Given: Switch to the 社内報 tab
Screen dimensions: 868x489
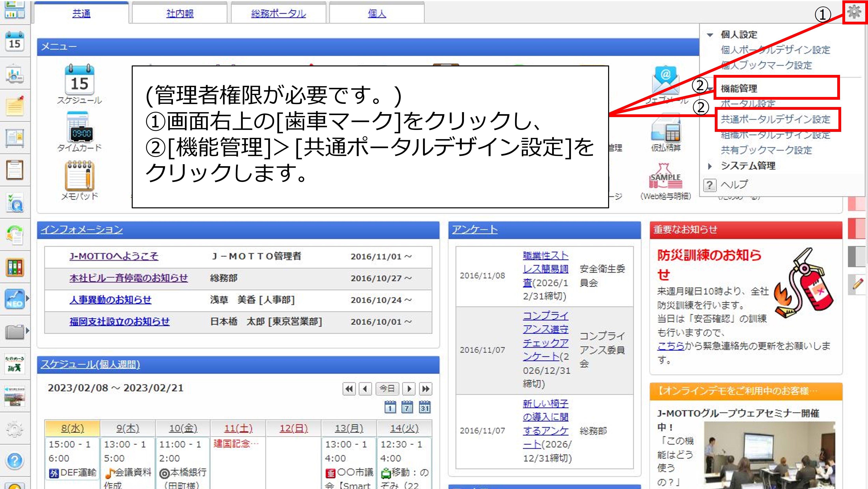Looking at the screenshot, I should (180, 13).
